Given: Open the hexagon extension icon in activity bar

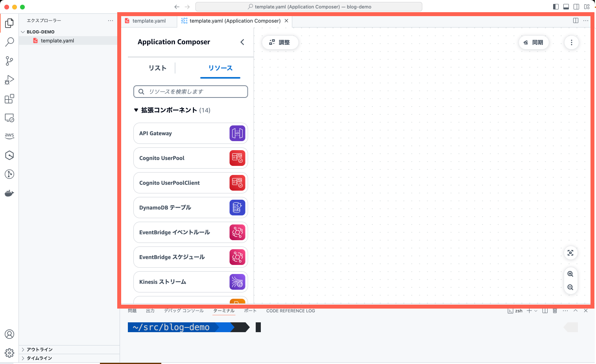Looking at the screenshot, I should coord(9,155).
